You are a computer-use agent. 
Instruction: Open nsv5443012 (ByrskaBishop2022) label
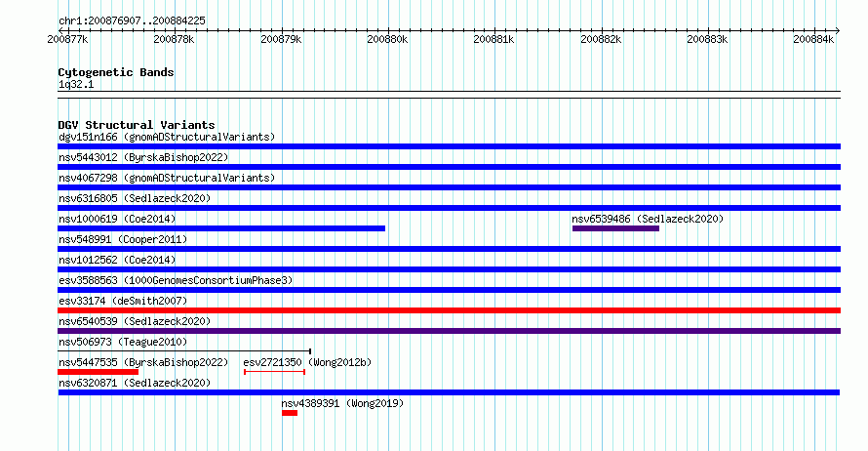[143, 157]
